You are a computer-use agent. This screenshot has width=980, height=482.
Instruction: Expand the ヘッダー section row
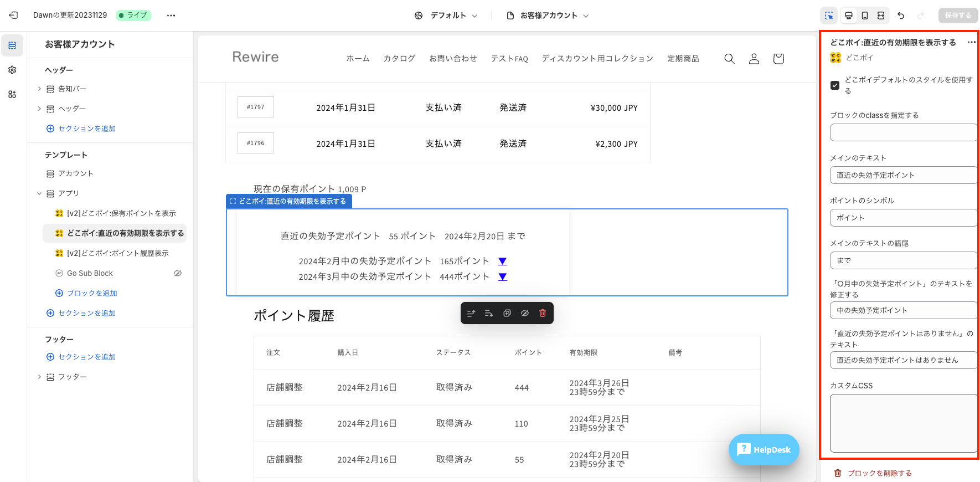coord(39,109)
